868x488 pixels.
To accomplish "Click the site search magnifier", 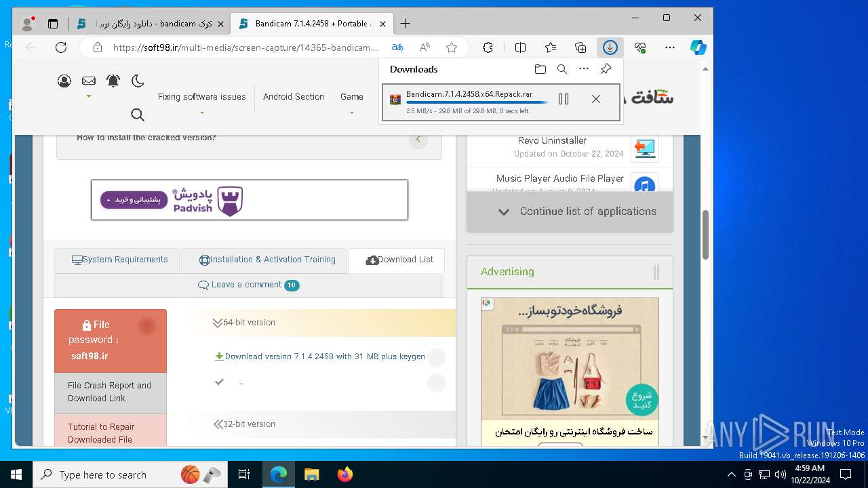I will [x=137, y=115].
